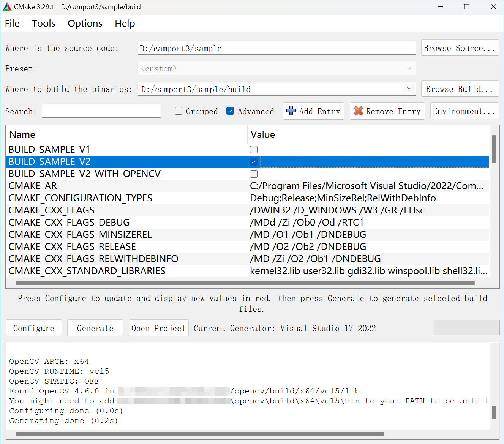Screen dimensions: 504x444
Task: Click the OpenCV ARCH: x64 log line
Action: [x=49, y=361]
